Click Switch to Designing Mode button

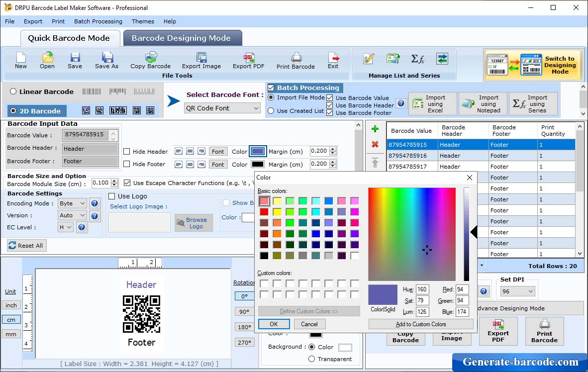click(532, 65)
